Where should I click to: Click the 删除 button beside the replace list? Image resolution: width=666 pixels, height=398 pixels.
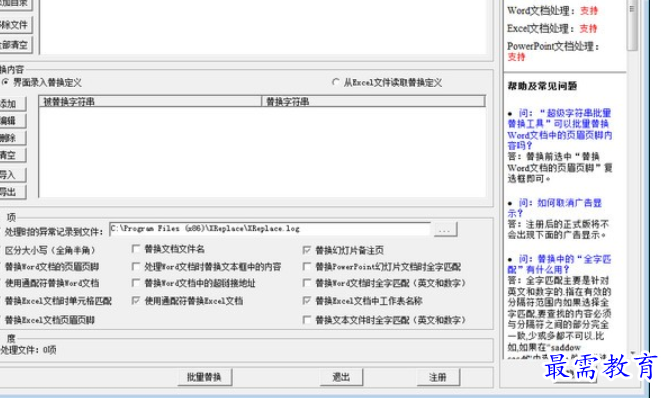tap(12, 138)
